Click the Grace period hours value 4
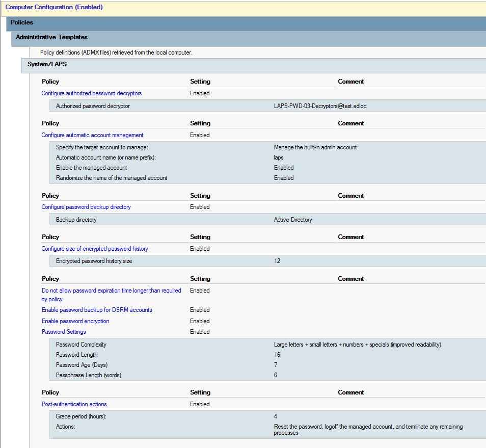The height and width of the screenshot is (448, 486). tap(276, 416)
